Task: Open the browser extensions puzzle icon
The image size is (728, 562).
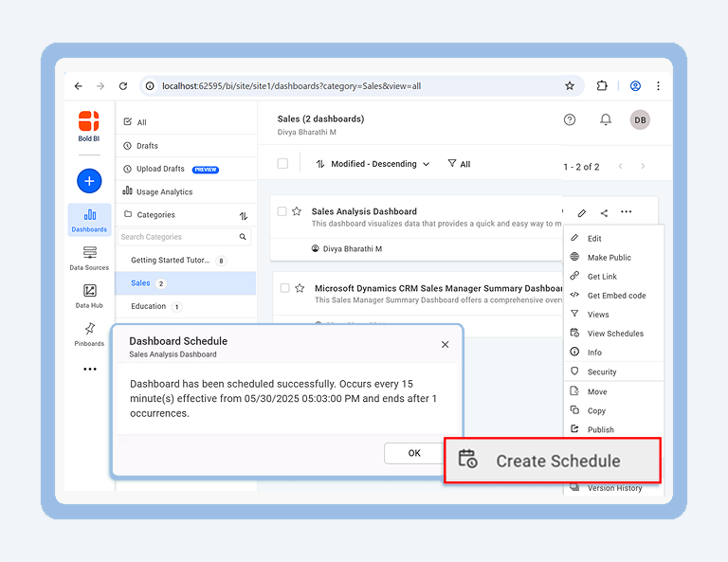Action: click(x=602, y=86)
